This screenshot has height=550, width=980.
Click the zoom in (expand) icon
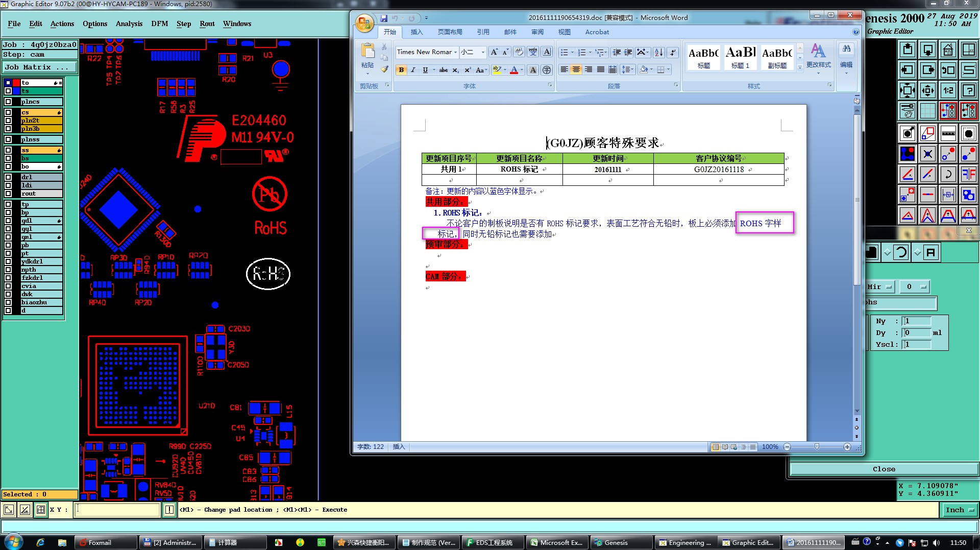pos(908,90)
